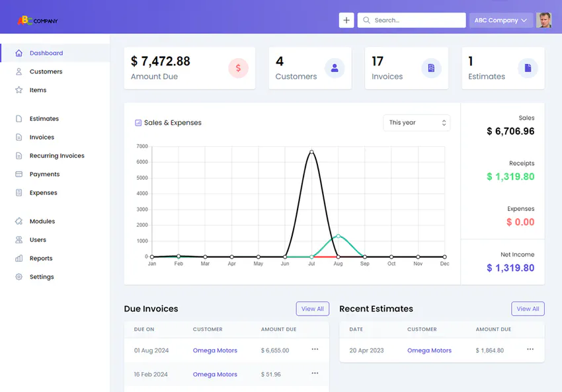562x392 pixels.
Task: Click the person icon on Customers card
Action: coord(335,68)
